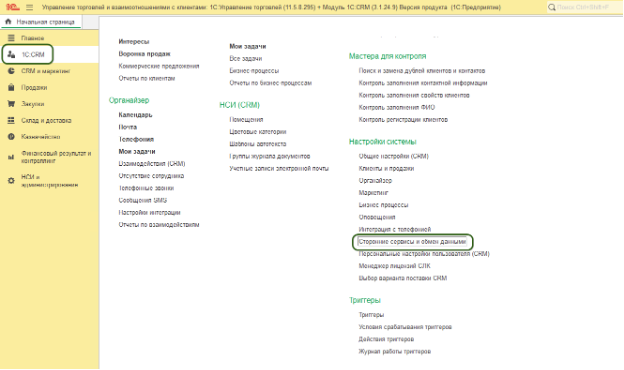The height and width of the screenshot is (370, 624).
Task: Open Менеджер лицензий СЛК
Action: 394,266
